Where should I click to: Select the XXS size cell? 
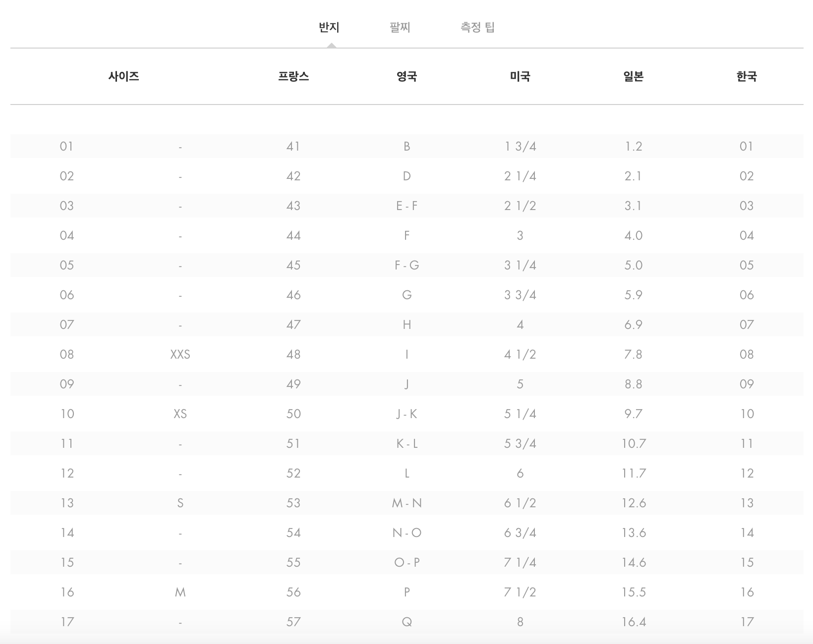(180, 355)
